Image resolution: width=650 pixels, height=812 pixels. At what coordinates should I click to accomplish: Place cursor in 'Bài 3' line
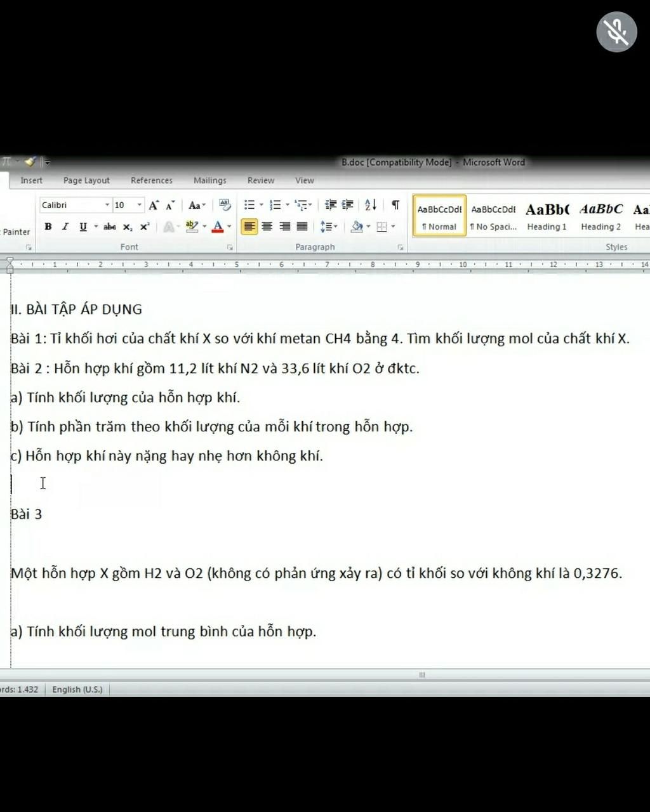27,514
